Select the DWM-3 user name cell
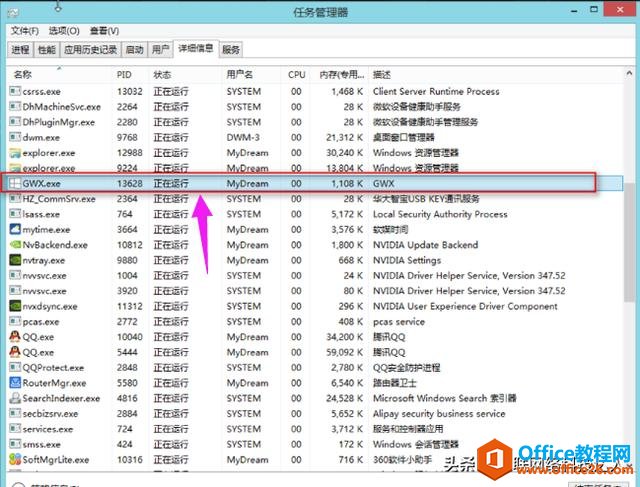Image resolution: width=640 pixels, height=487 pixels. pos(243,138)
